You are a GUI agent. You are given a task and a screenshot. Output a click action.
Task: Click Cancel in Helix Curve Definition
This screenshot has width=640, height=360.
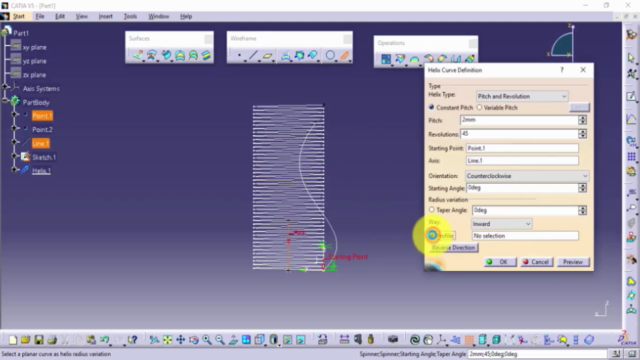(x=536, y=262)
